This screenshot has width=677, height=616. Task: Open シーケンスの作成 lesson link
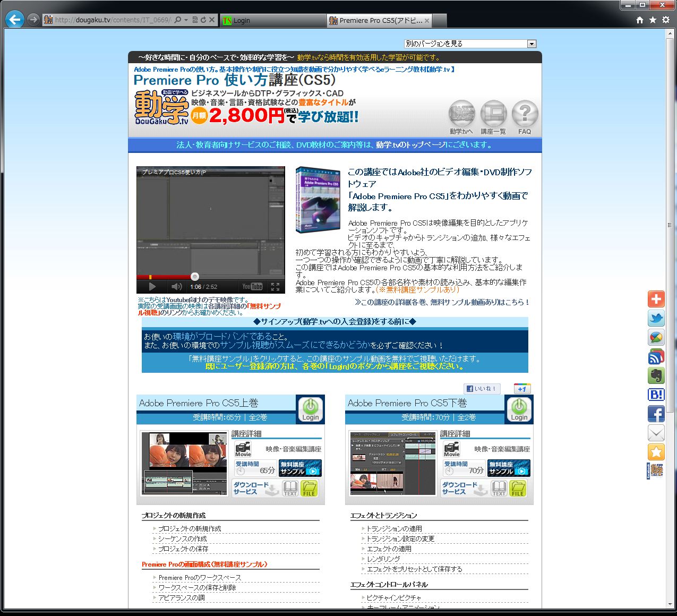[x=183, y=538]
